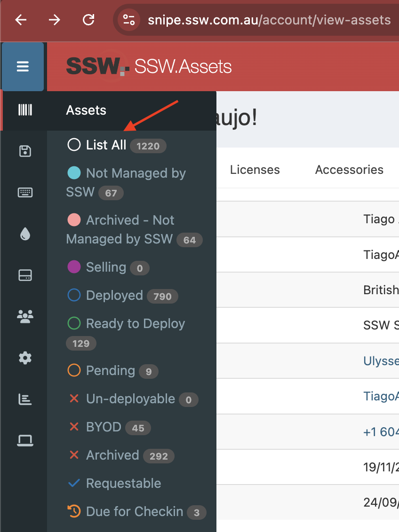The width and height of the screenshot is (399, 532).
Task: Open Archived - Not Managed by SSW list
Action: pyautogui.click(x=134, y=230)
